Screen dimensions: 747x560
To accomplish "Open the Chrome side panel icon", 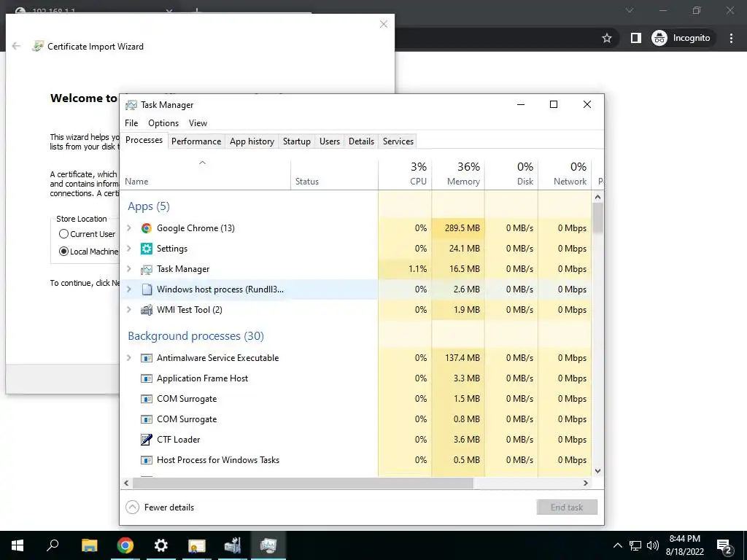I will (635, 38).
